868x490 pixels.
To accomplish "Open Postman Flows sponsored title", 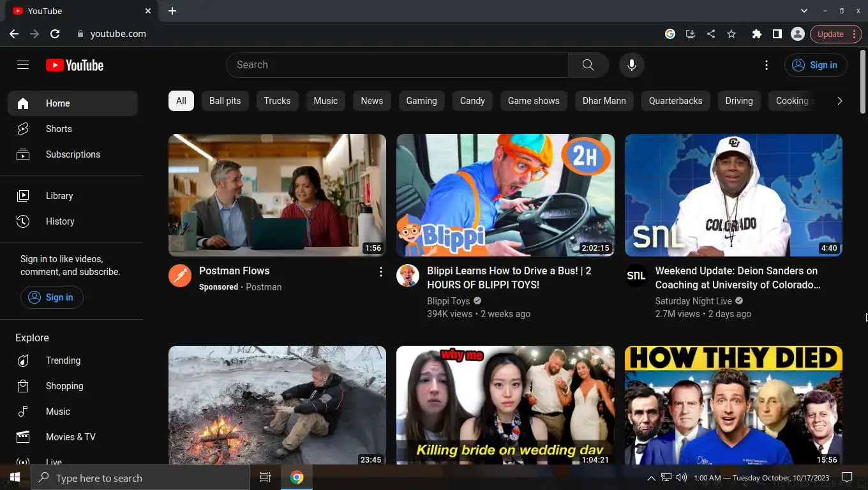I will (x=234, y=271).
